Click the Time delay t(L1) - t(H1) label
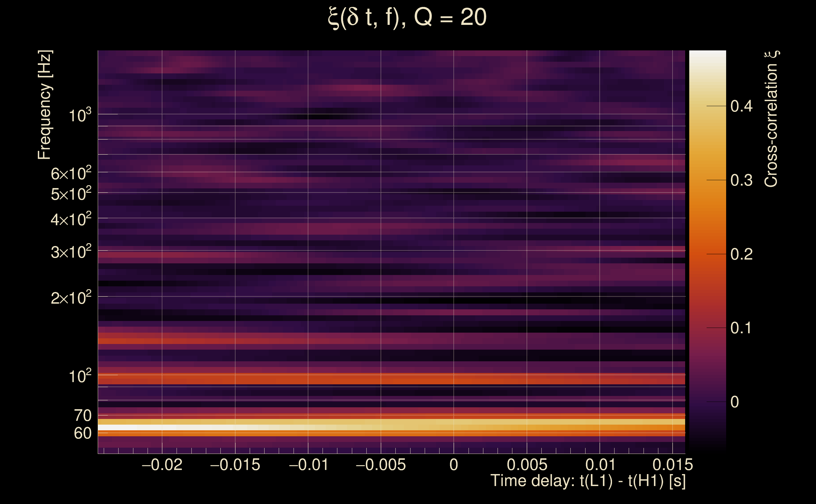Viewport: 816px width, 504px height. 588,481
